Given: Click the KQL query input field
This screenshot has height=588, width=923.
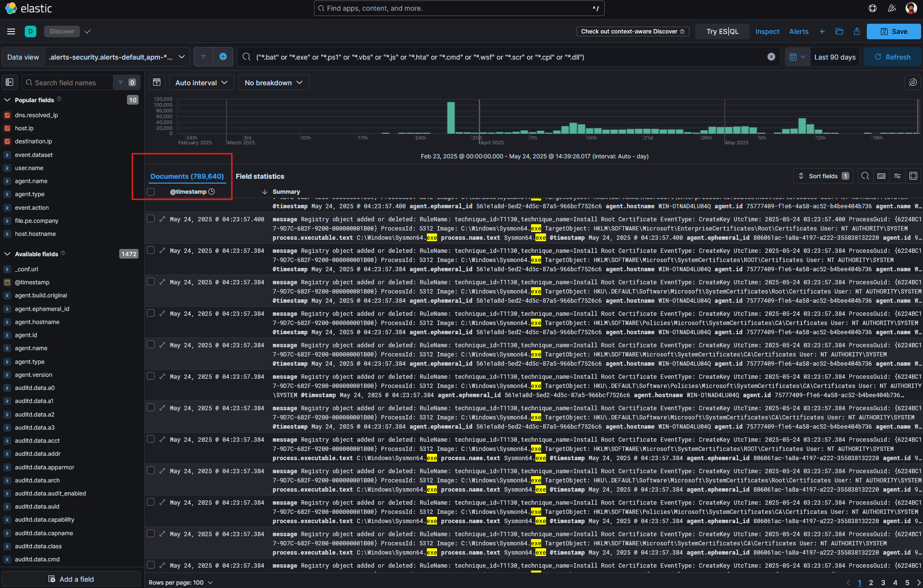Looking at the screenshot, I should click(x=509, y=57).
